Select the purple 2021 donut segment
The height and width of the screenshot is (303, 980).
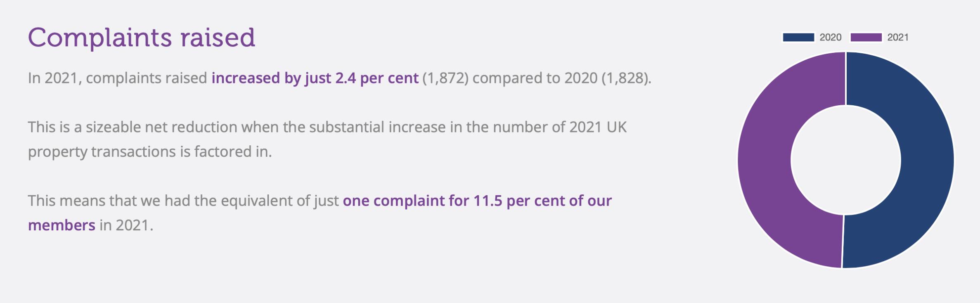pyautogui.click(x=765, y=161)
